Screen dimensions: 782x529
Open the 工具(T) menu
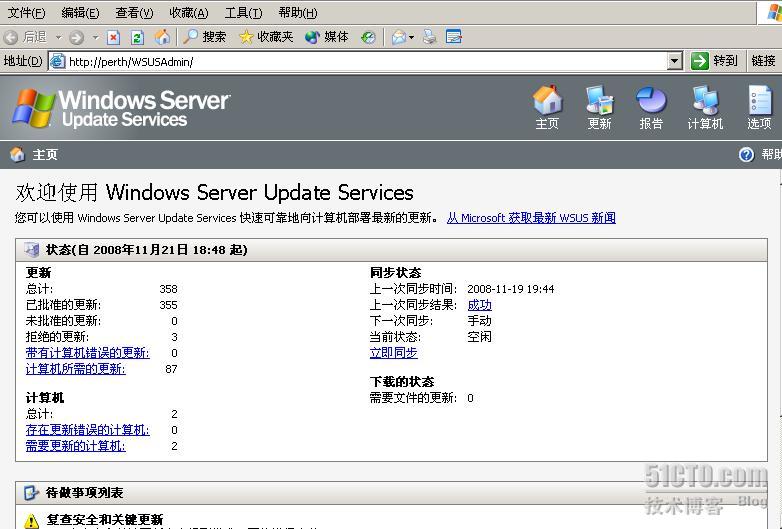(x=243, y=13)
